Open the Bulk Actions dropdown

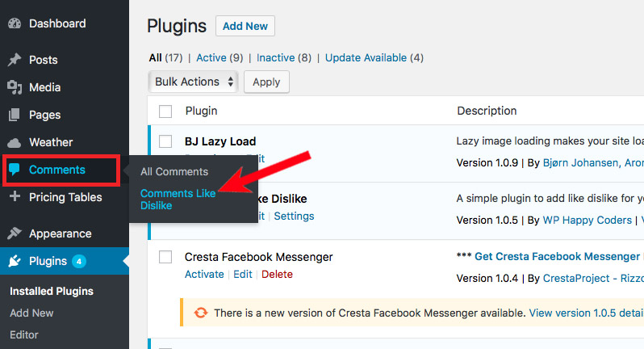tap(193, 82)
